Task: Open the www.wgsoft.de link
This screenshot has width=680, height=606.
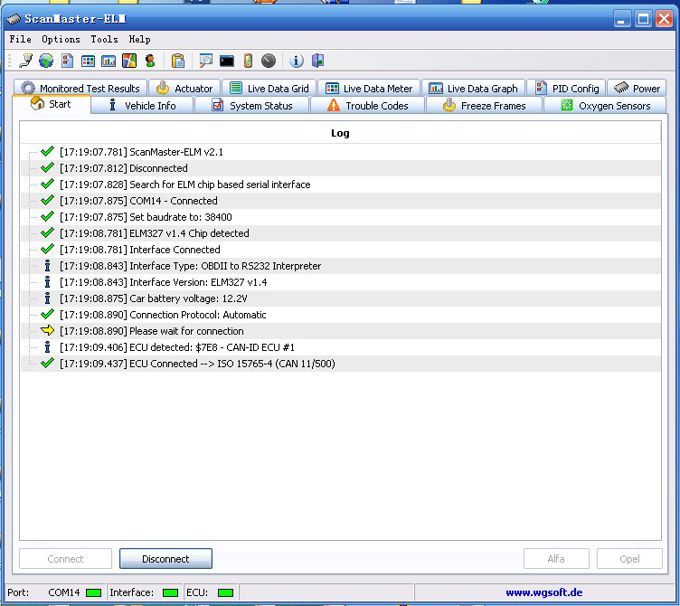Action: [544, 592]
